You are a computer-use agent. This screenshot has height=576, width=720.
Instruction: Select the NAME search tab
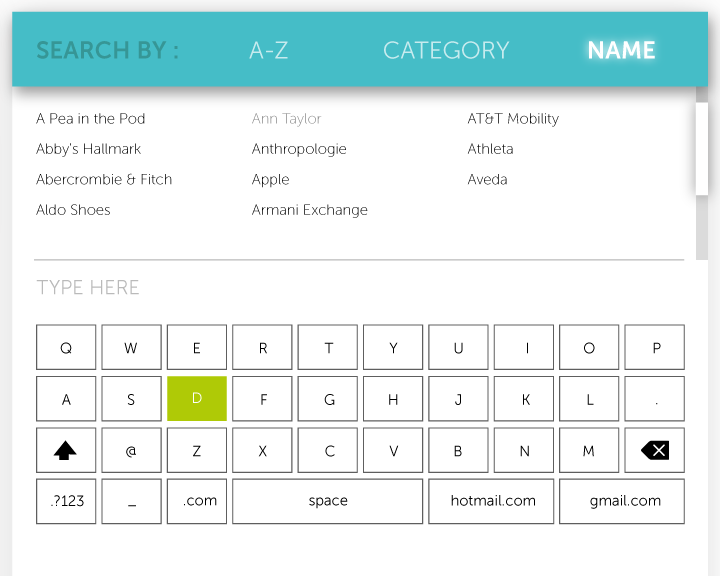click(621, 50)
